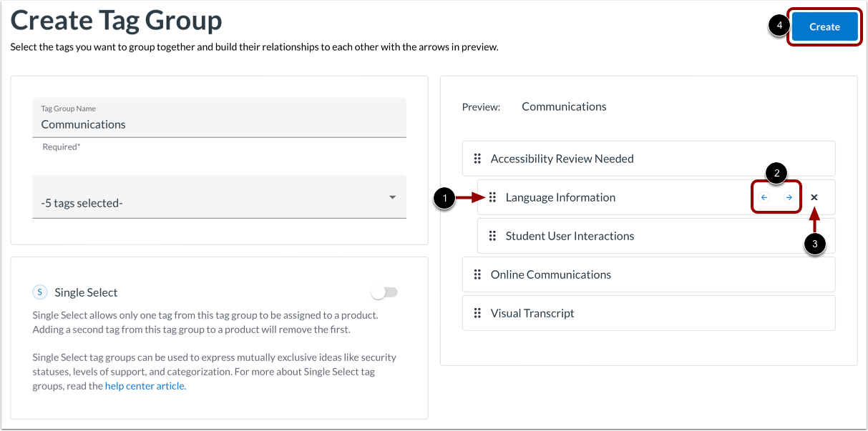This screenshot has height=431, width=868.
Task: Click drag handle for Accessibility Review Needed
Action: (477, 159)
